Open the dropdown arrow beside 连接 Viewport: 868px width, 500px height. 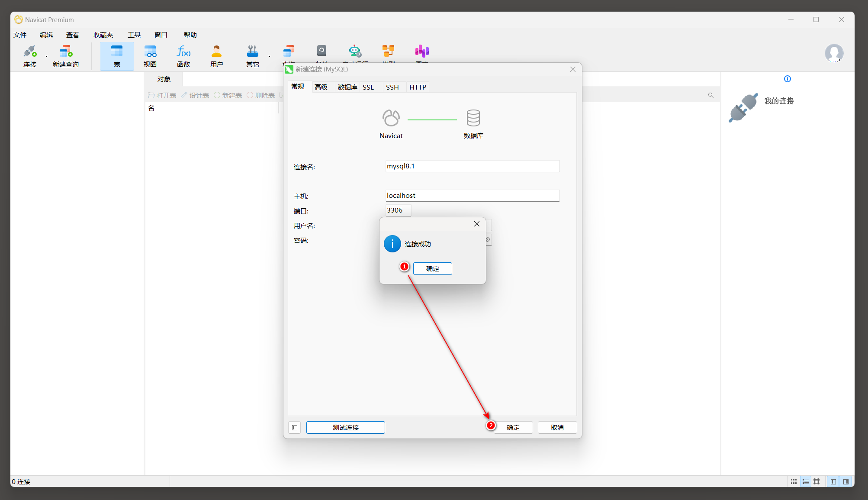pyautogui.click(x=46, y=56)
